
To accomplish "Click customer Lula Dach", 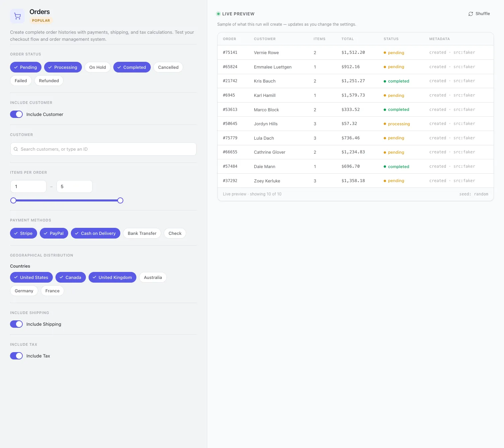I will [264, 138].
